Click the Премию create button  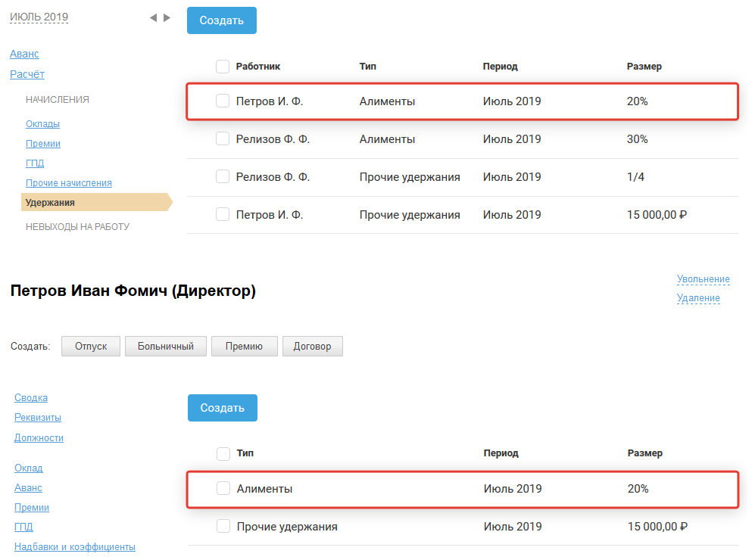tap(244, 347)
